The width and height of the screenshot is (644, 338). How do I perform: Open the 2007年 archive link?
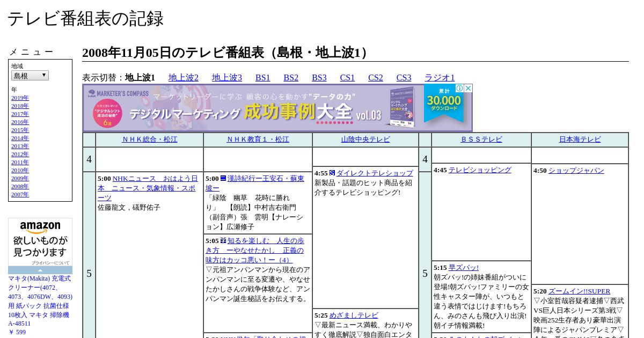(20, 194)
